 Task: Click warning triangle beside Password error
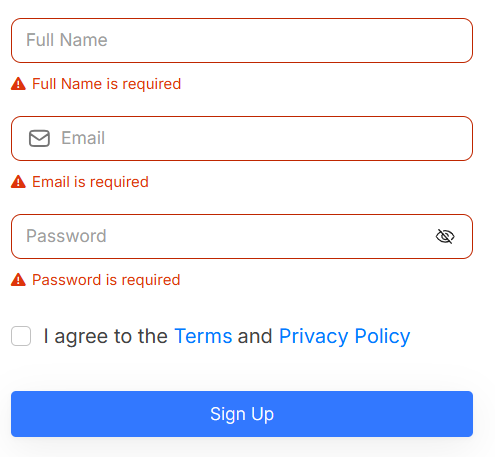(x=18, y=280)
